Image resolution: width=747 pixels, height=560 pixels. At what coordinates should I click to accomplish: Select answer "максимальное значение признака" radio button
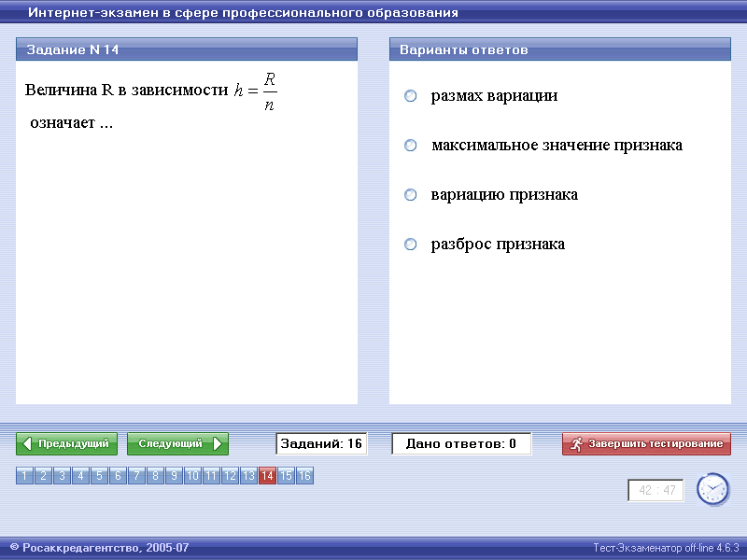(x=410, y=146)
